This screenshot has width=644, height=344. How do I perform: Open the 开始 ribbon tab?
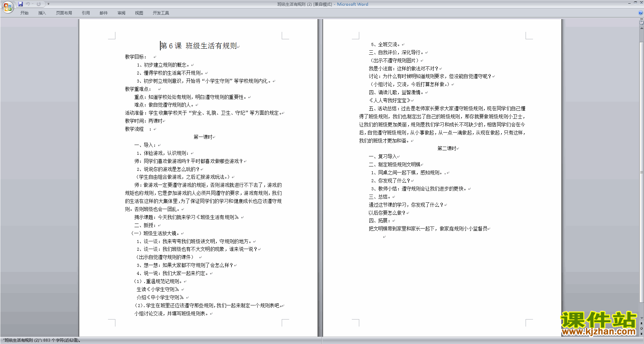24,13
